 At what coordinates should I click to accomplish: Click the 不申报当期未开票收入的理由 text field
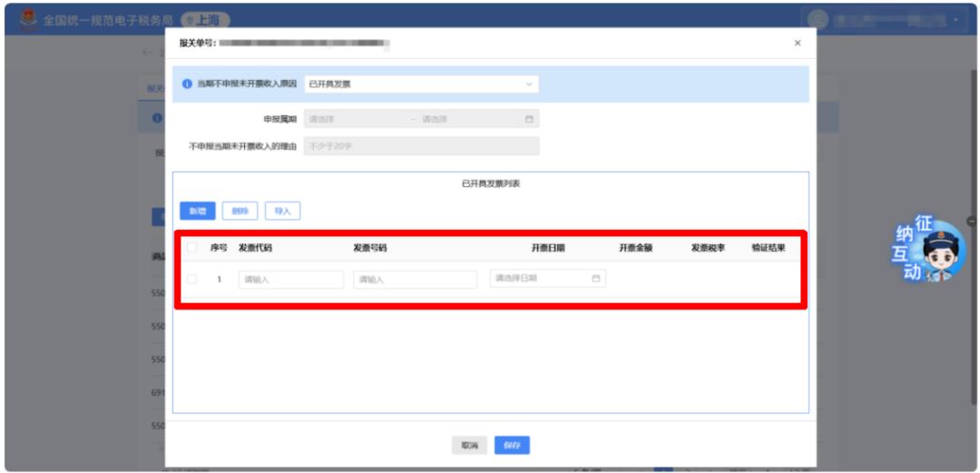click(x=421, y=146)
